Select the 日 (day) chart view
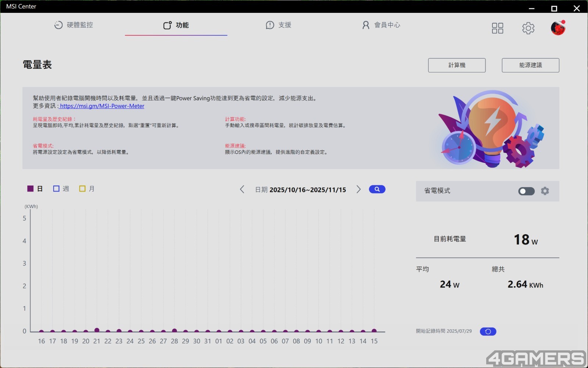 point(35,189)
